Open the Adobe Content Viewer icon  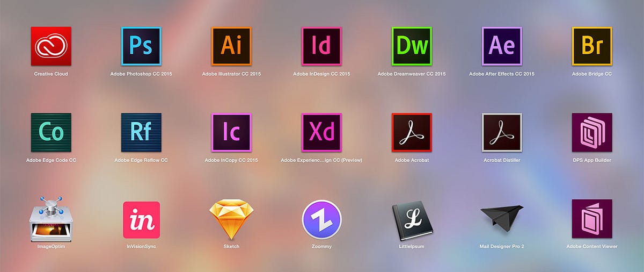(x=592, y=219)
